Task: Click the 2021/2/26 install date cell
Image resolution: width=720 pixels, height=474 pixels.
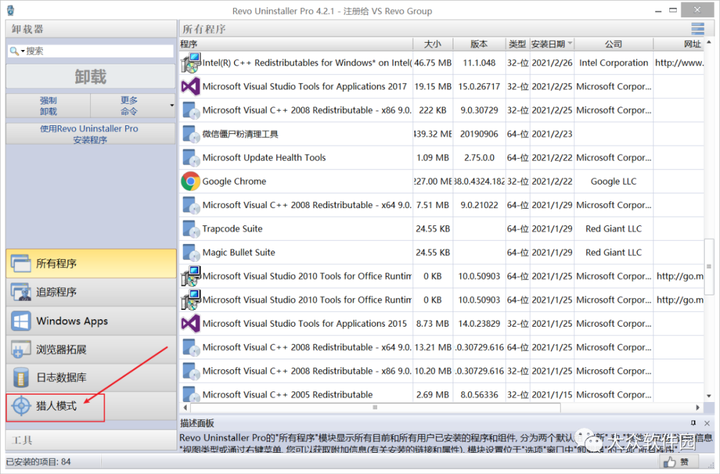Action: pos(551,63)
